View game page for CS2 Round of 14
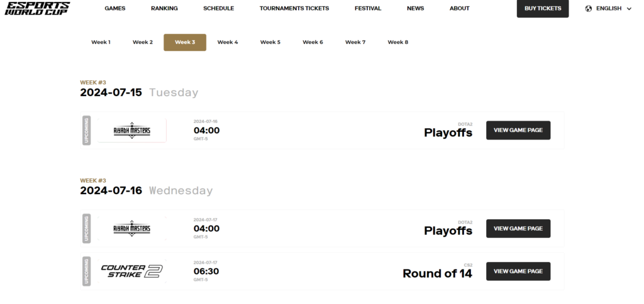 518,271
